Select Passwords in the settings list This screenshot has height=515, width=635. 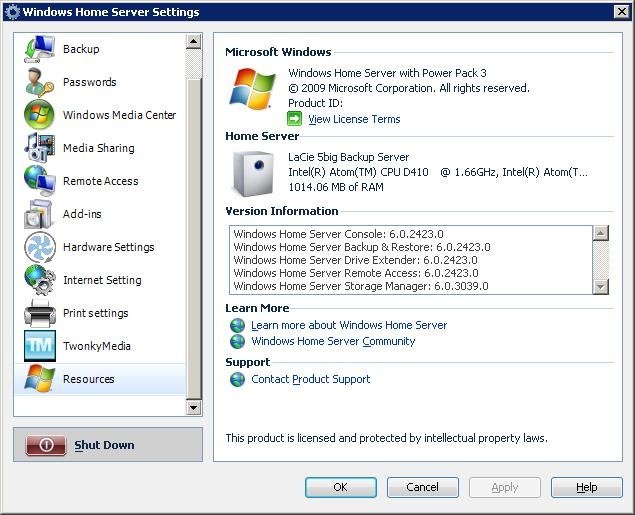[x=100, y=82]
